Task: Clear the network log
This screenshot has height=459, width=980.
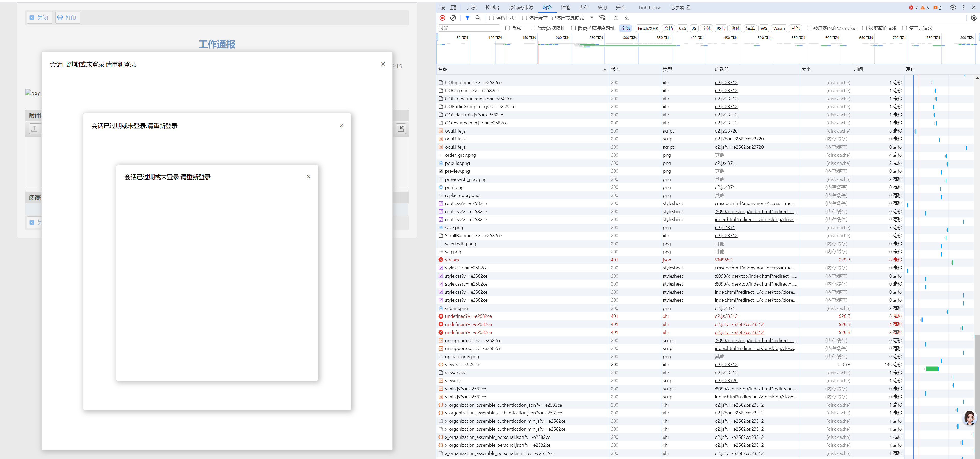Action: 453,18
